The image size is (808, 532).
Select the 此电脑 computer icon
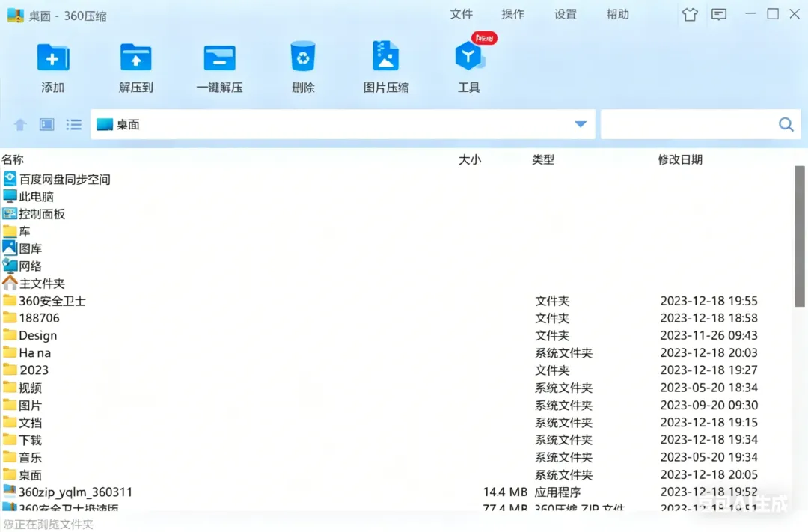[x=10, y=196]
